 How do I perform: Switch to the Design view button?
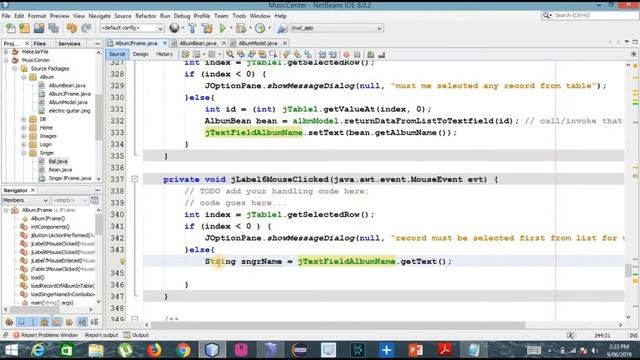coord(140,54)
